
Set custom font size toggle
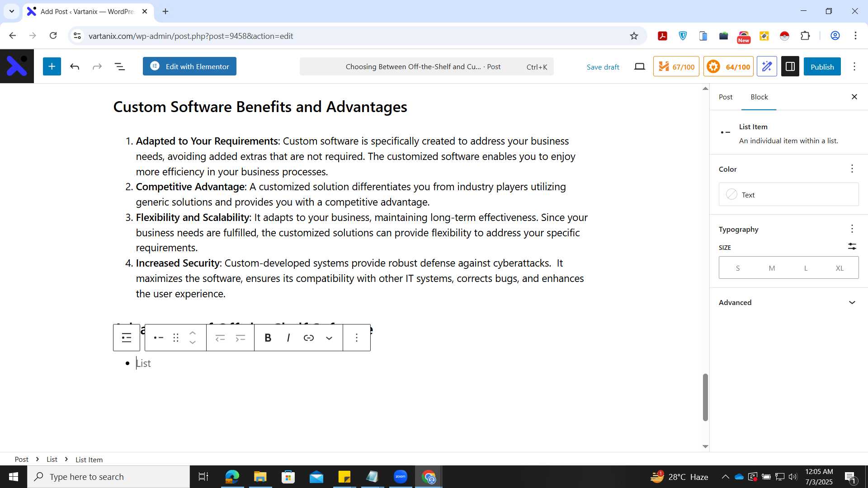coord(852,247)
